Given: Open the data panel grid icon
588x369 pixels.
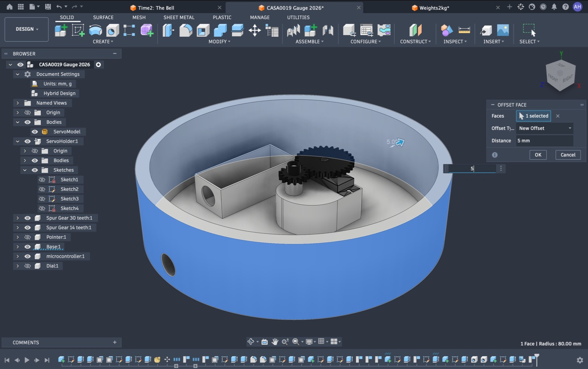Looking at the screenshot, I should pos(21,7).
